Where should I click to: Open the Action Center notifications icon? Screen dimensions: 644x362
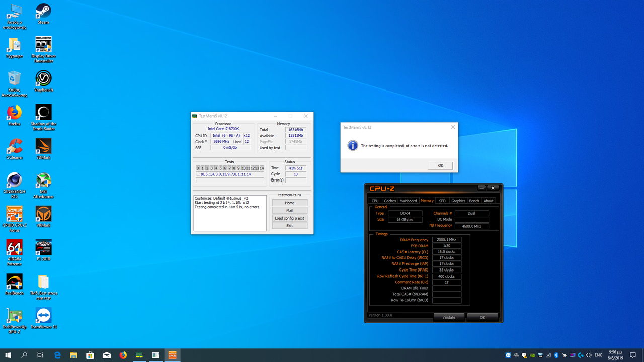tap(633, 355)
